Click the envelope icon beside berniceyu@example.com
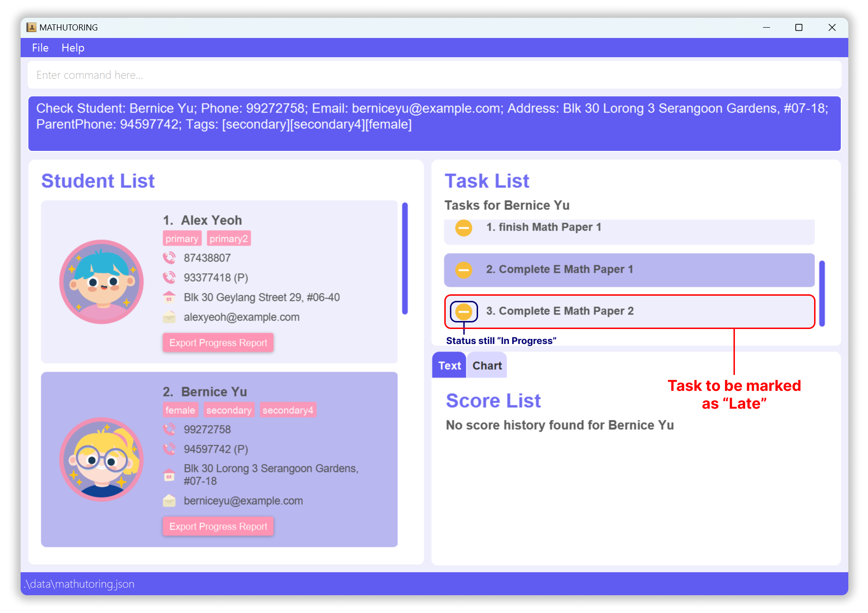The width and height of the screenshot is (868, 613). click(169, 501)
